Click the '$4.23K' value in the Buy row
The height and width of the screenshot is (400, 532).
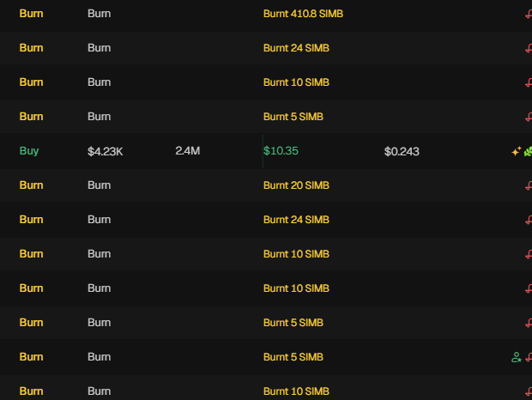point(106,151)
